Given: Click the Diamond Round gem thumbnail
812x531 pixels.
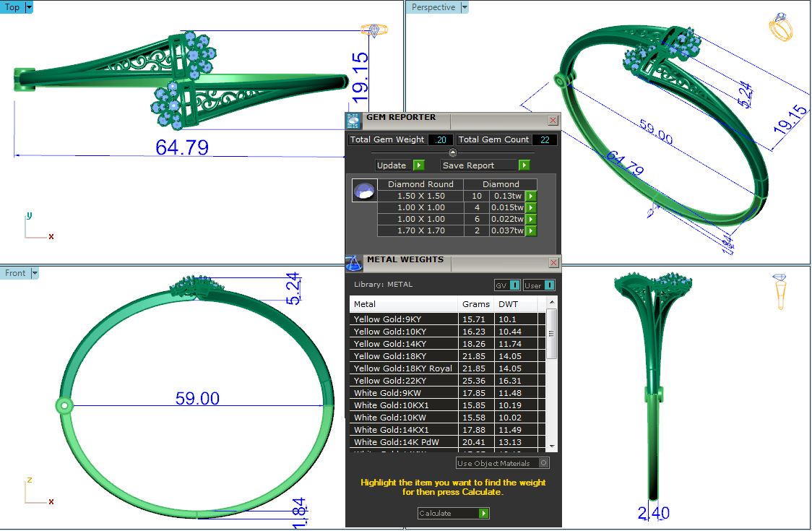Looking at the screenshot, I should coord(364,191).
